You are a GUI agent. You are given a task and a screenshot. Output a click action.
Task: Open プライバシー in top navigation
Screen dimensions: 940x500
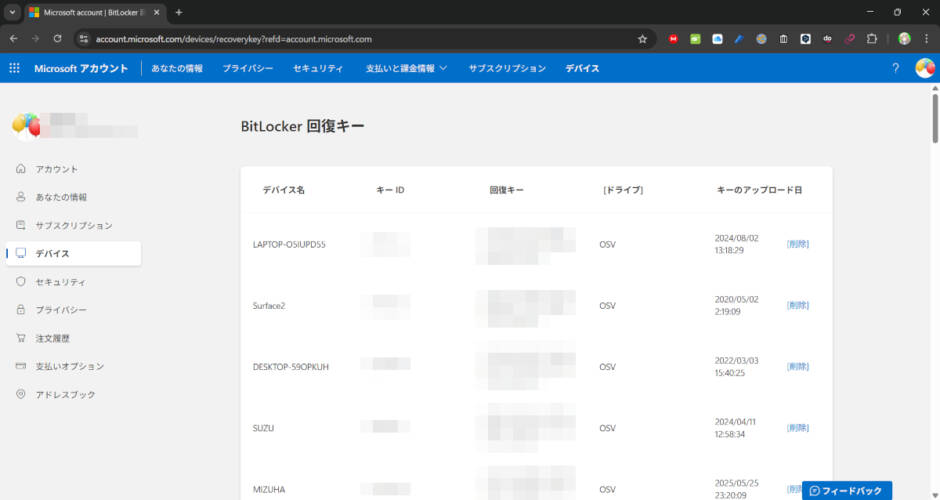[248, 68]
